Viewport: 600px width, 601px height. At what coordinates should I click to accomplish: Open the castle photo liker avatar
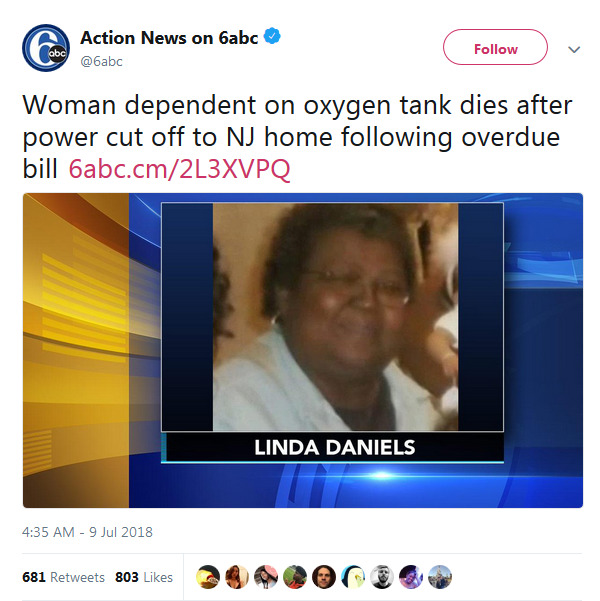(x=440, y=577)
